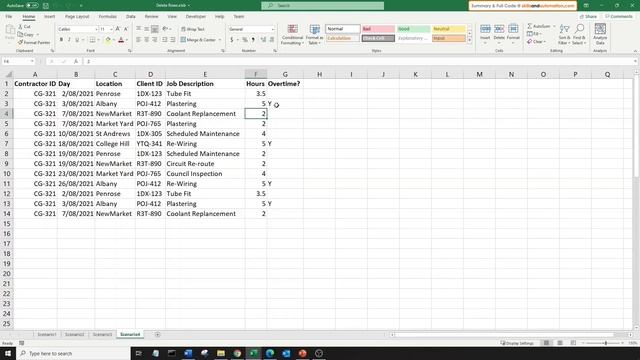This screenshot has height=360, width=640.
Task: Click the Analyze Data button
Action: pyautogui.click(x=600, y=34)
